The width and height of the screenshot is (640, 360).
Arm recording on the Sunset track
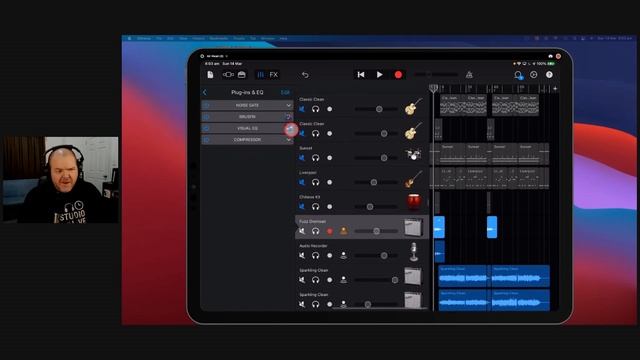point(329,158)
